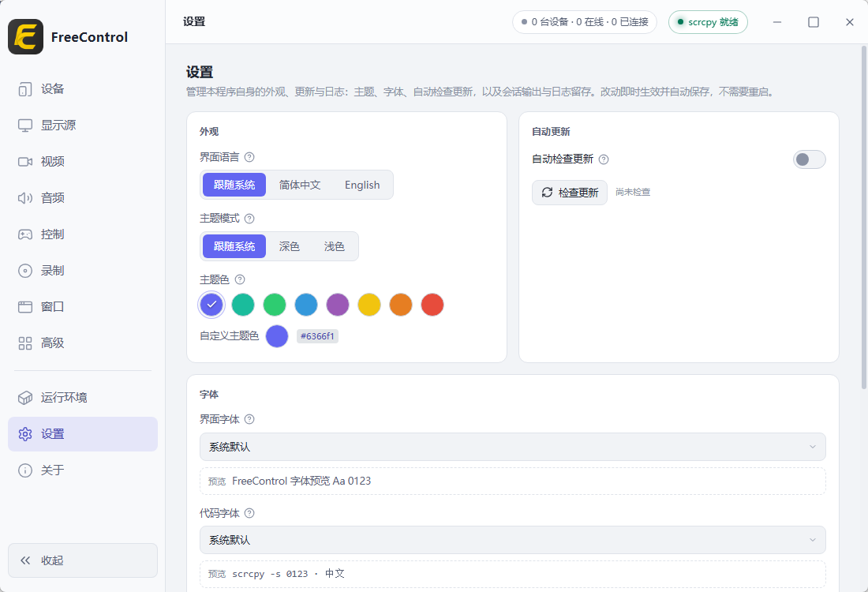Select 跟随系统 for interface language
868x592 pixels.
click(x=234, y=185)
